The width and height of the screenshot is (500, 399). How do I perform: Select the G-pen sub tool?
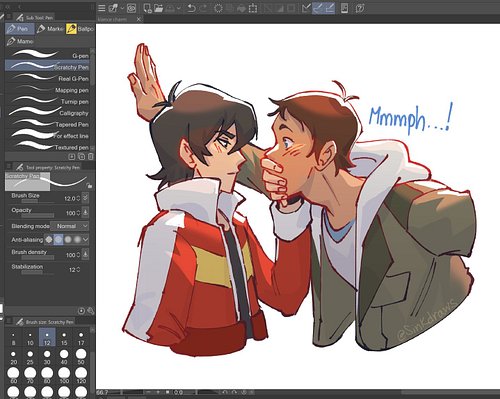tap(48, 55)
